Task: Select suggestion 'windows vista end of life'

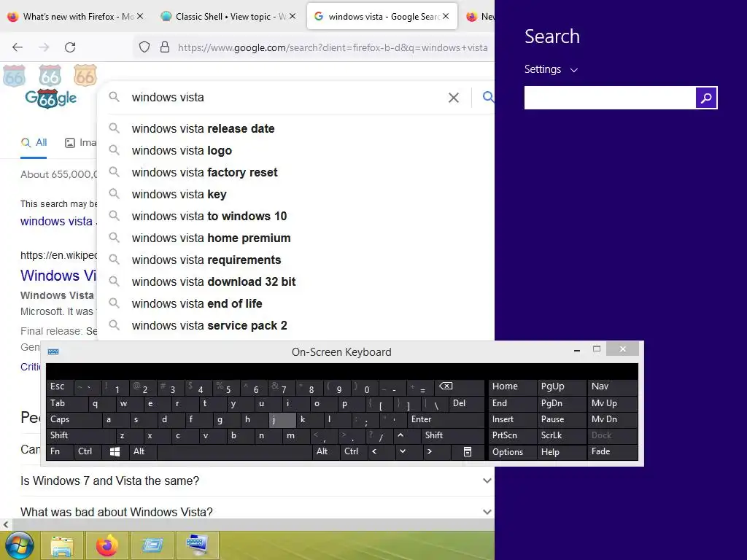Action: 197,304
